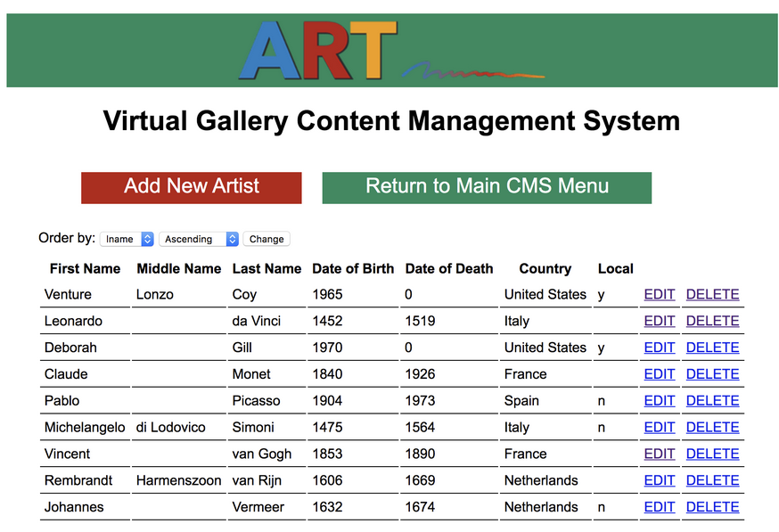Select the Middle Name column header

(x=179, y=269)
